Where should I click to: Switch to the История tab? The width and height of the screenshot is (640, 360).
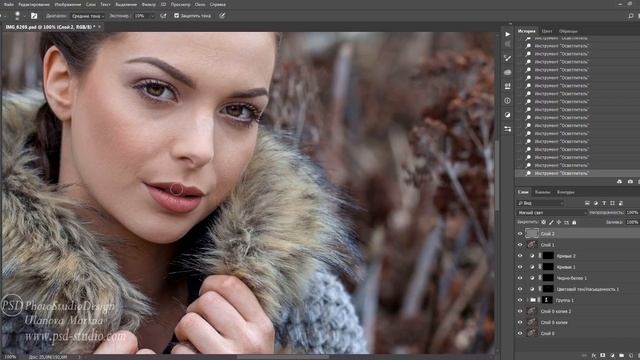click(526, 31)
